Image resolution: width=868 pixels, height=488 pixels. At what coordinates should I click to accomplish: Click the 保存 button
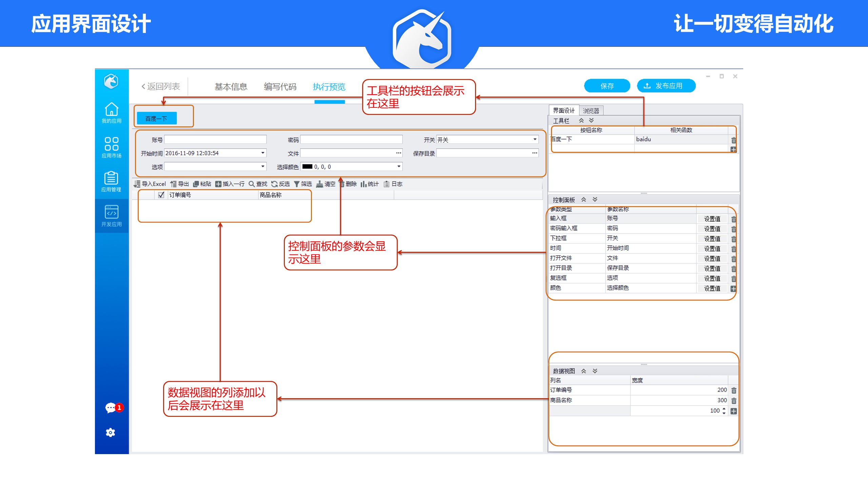[607, 86]
